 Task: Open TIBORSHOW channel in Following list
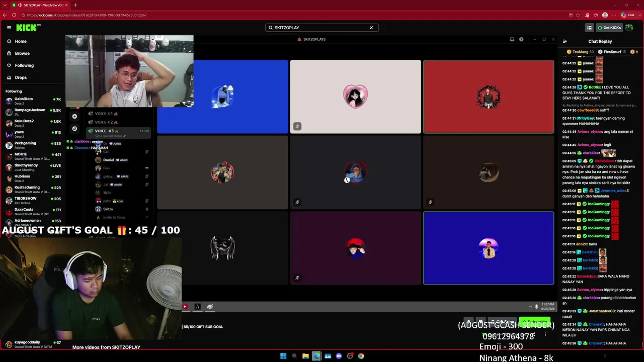point(33,200)
